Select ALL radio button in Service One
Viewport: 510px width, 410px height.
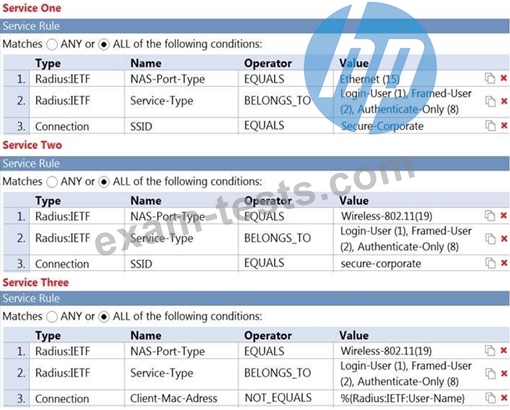click(104, 44)
